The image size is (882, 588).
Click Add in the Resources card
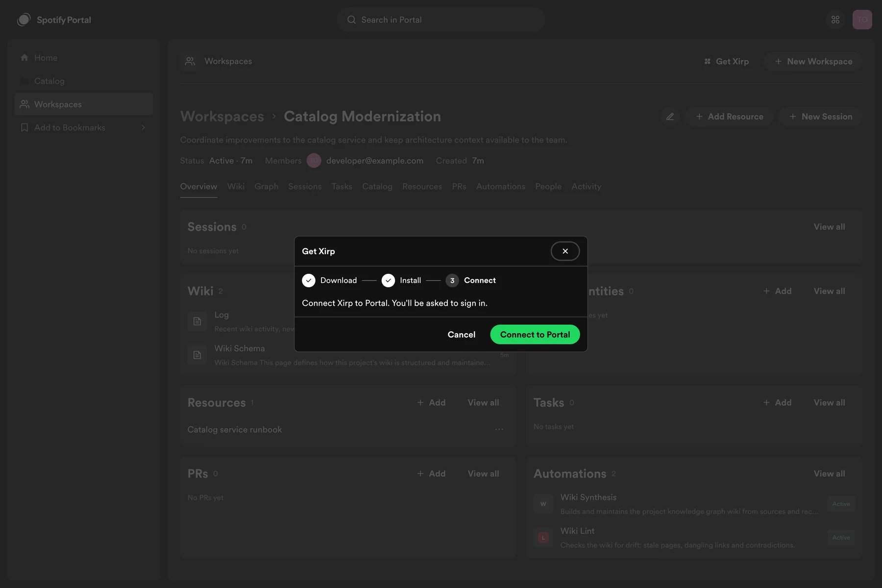click(x=431, y=403)
